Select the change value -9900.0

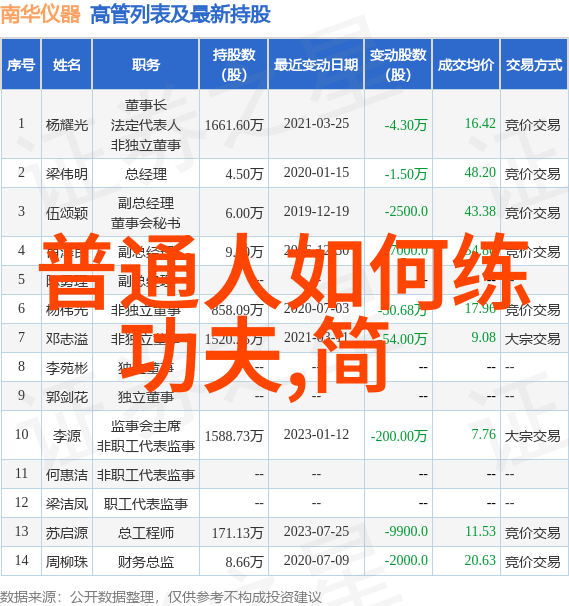tap(406, 531)
